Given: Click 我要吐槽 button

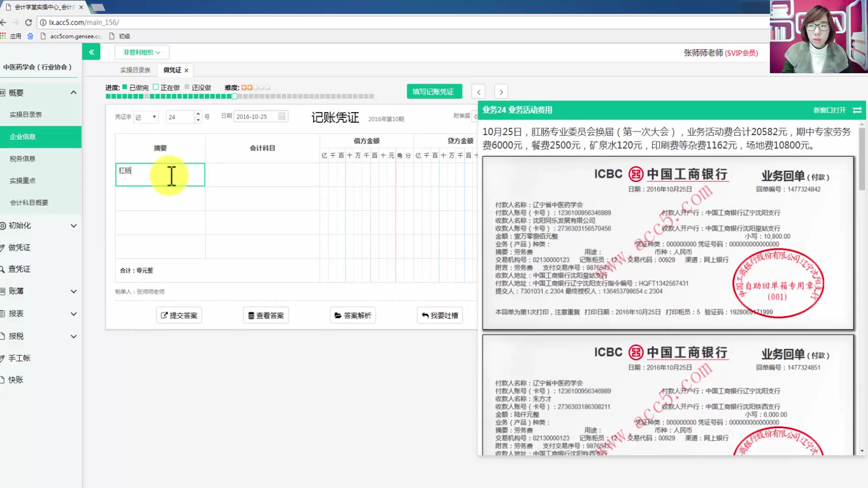Looking at the screenshot, I should 440,315.
